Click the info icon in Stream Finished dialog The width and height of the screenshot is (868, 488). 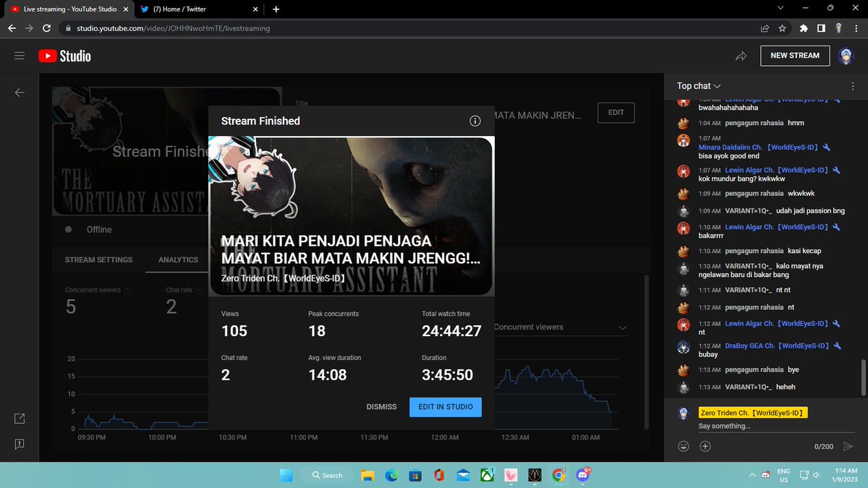[x=475, y=121]
